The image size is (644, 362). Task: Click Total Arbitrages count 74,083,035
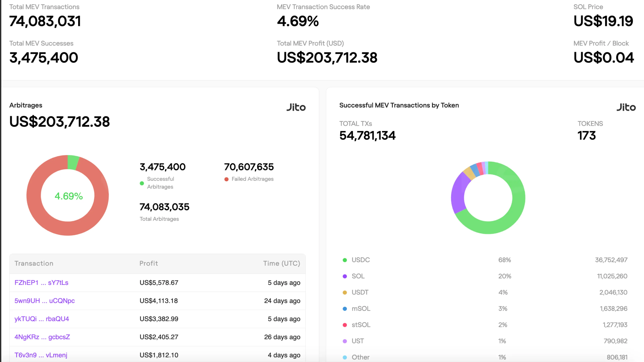164,207
